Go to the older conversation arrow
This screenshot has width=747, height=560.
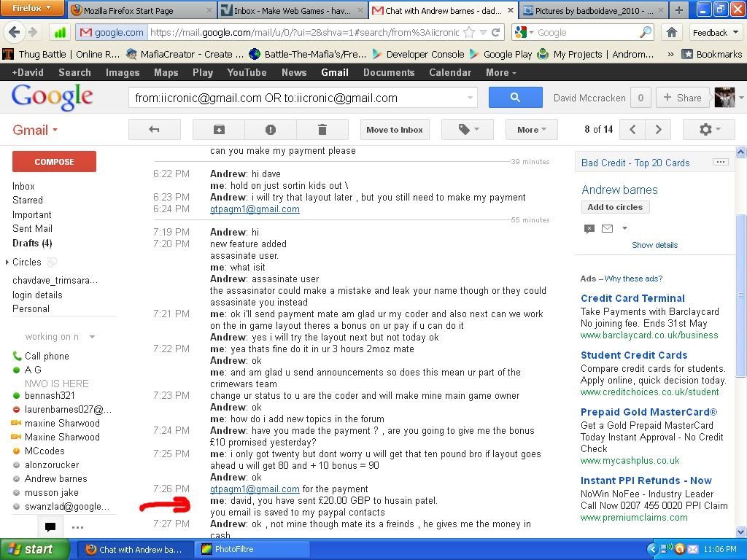point(658,130)
